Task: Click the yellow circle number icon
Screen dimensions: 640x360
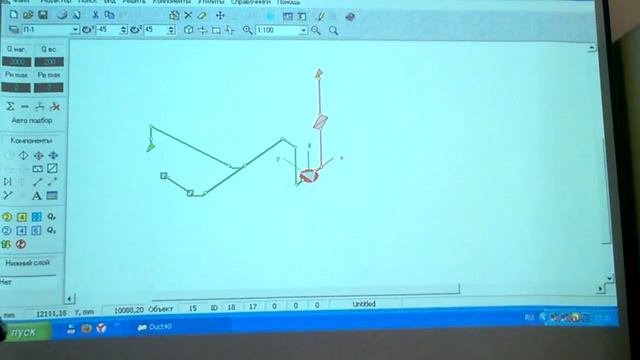Action: [x=7, y=217]
